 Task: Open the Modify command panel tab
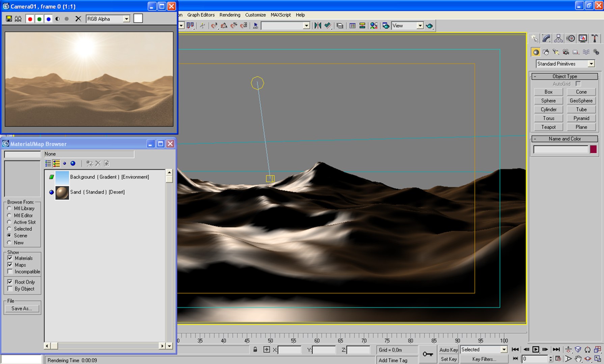tap(546, 39)
